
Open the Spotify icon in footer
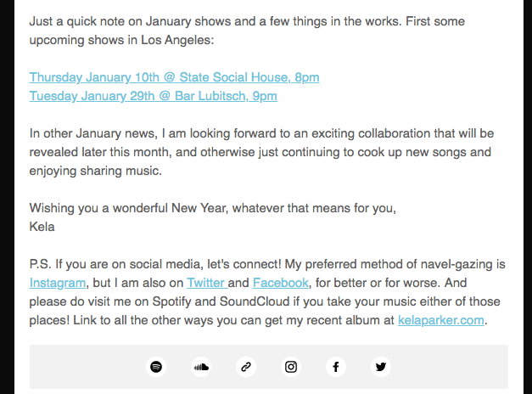coord(156,367)
